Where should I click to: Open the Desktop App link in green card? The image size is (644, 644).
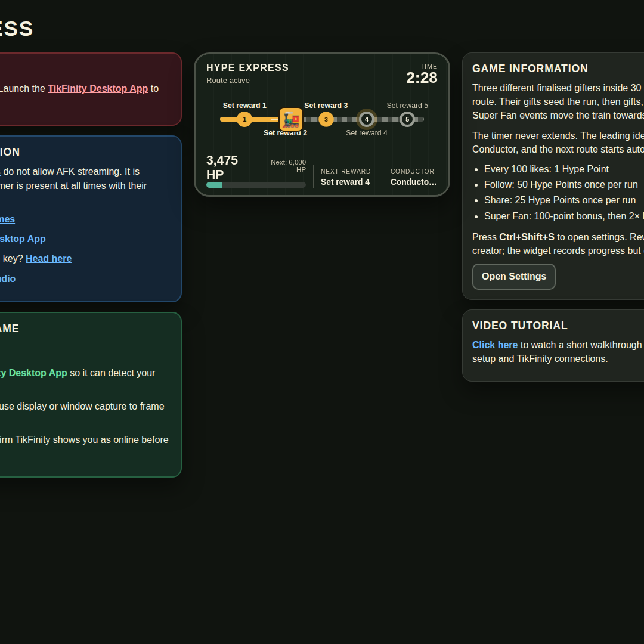tap(33, 373)
